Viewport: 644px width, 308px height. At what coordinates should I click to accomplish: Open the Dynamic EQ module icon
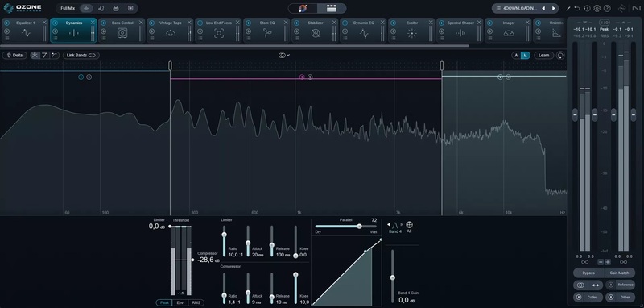click(364, 33)
